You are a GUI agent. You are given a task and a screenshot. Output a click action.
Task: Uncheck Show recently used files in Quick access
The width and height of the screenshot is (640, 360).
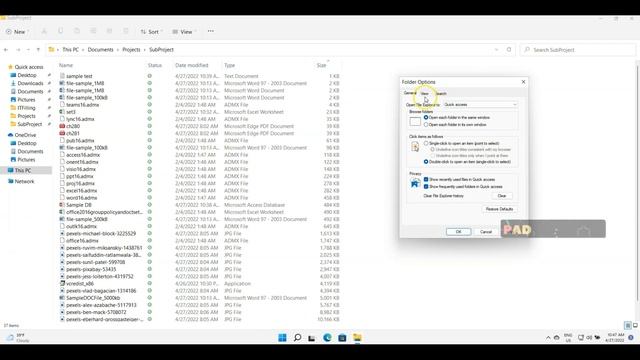coord(426,180)
